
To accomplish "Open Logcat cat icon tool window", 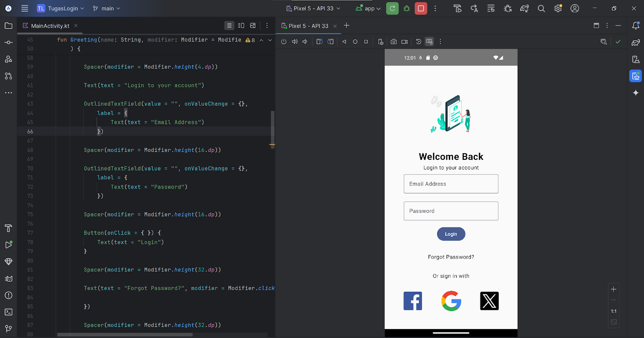I will click(x=8, y=278).
